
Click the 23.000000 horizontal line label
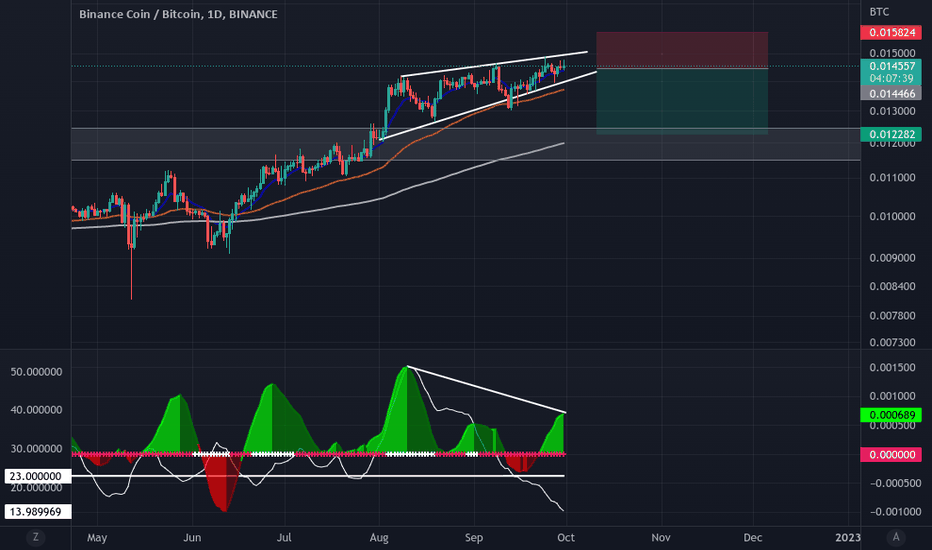coord(37,476)
